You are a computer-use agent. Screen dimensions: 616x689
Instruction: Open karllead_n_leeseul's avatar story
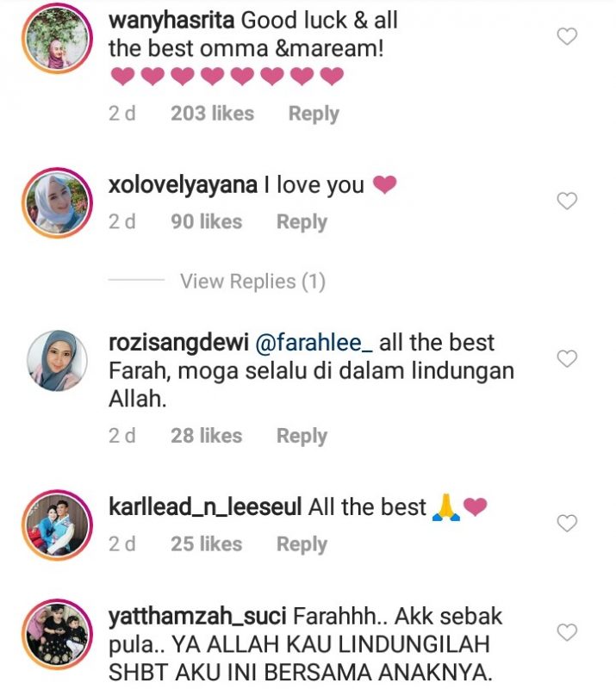(x=57, y=525)
